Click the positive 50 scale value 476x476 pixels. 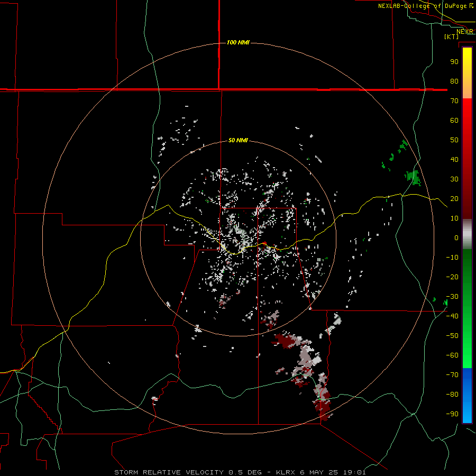(454, 140)
